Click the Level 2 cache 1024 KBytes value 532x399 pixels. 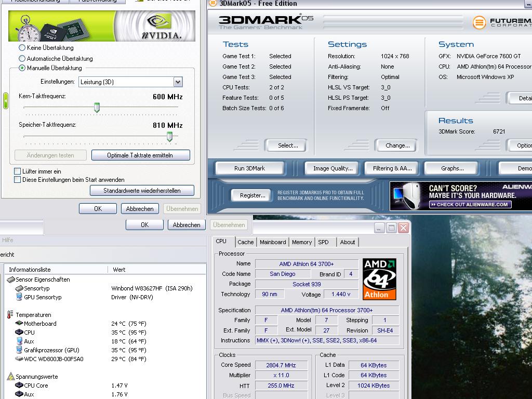click(374, 385)
